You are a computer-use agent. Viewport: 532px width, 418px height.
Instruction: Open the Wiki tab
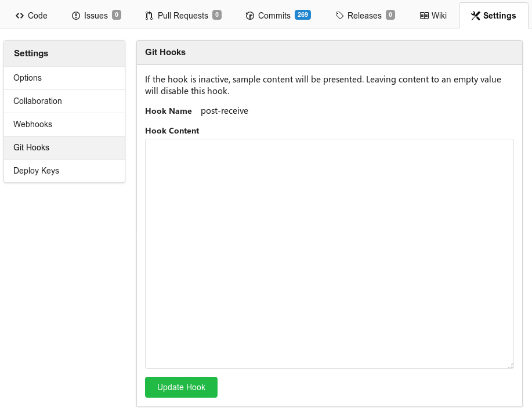[433, 15]
